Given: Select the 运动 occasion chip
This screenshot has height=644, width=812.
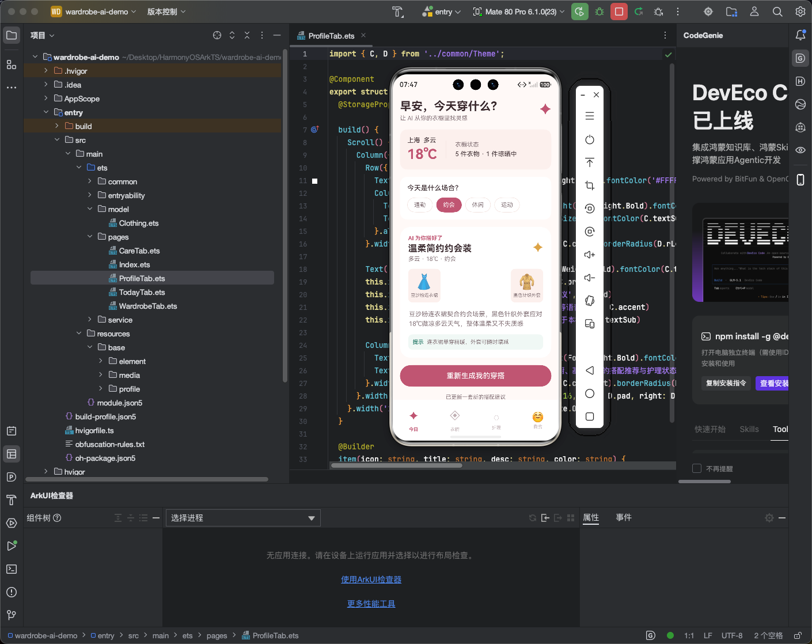Looking at the screenshot, I should [507, 204].
